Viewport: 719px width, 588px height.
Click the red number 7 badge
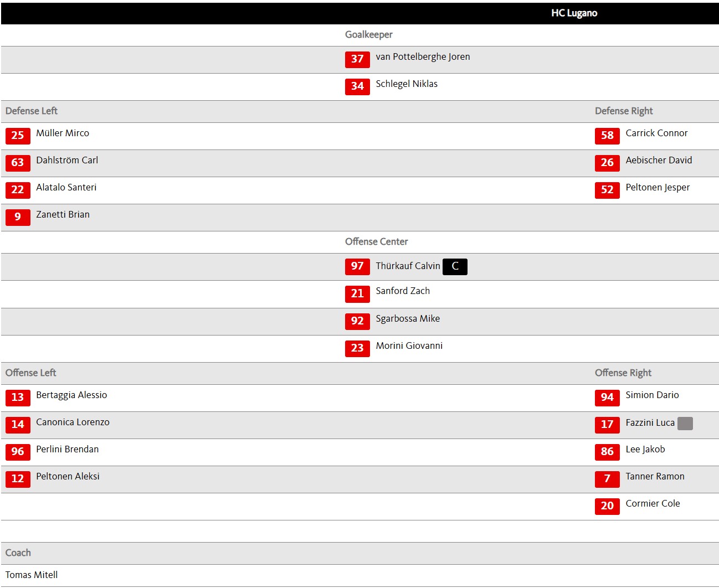607,479
